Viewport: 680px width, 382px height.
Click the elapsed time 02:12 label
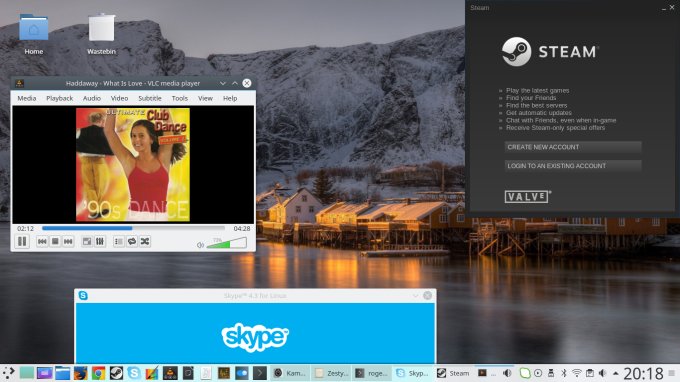(x=26, y=228)
